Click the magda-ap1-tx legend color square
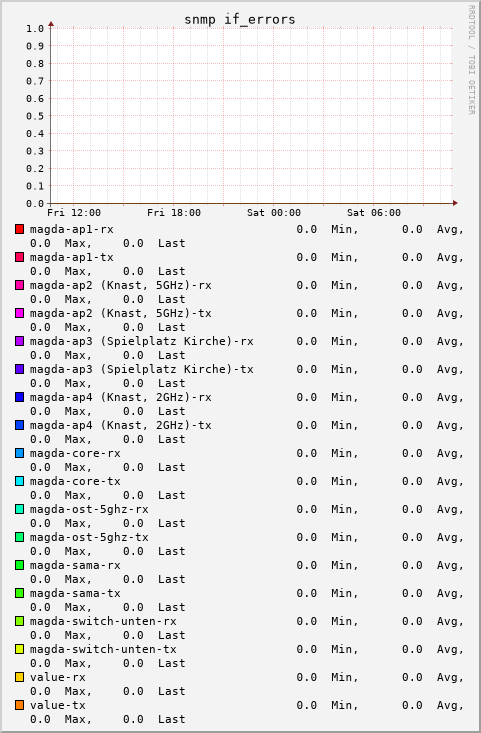Screen dimensions: 481x733 pyautogui.click(x=19, y=257)
